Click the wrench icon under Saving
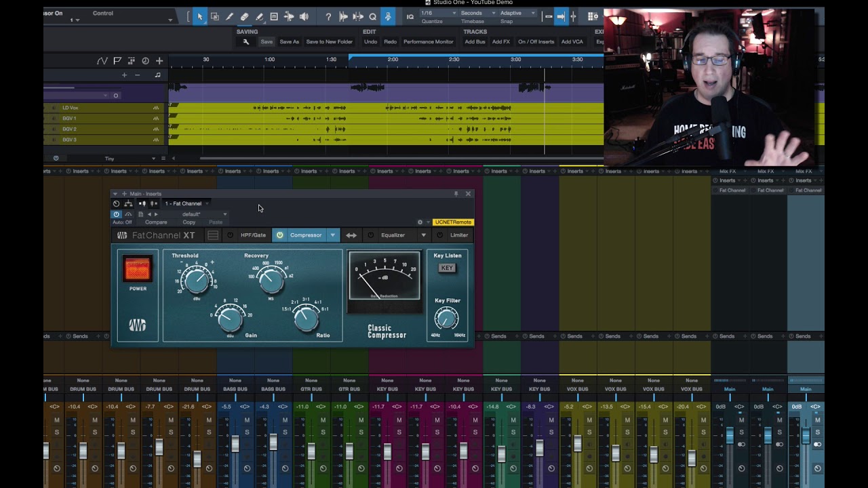868x488 pixels. coord(246,42)
